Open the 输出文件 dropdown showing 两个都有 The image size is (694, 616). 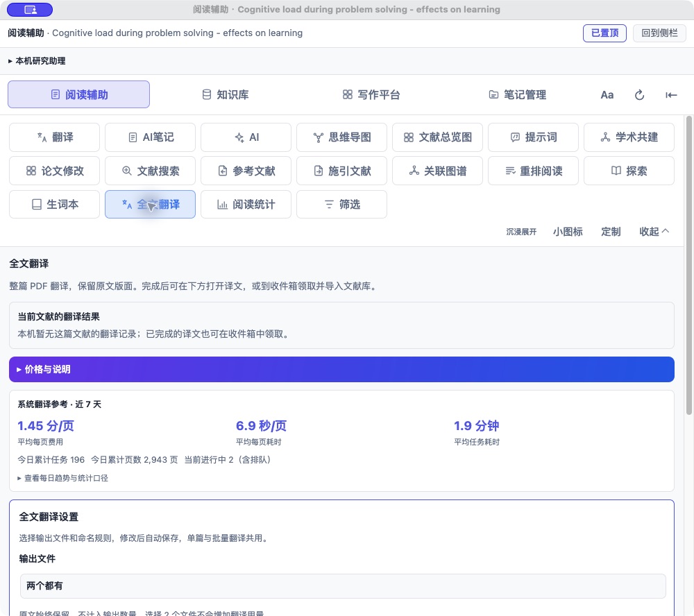coord(343,586)
